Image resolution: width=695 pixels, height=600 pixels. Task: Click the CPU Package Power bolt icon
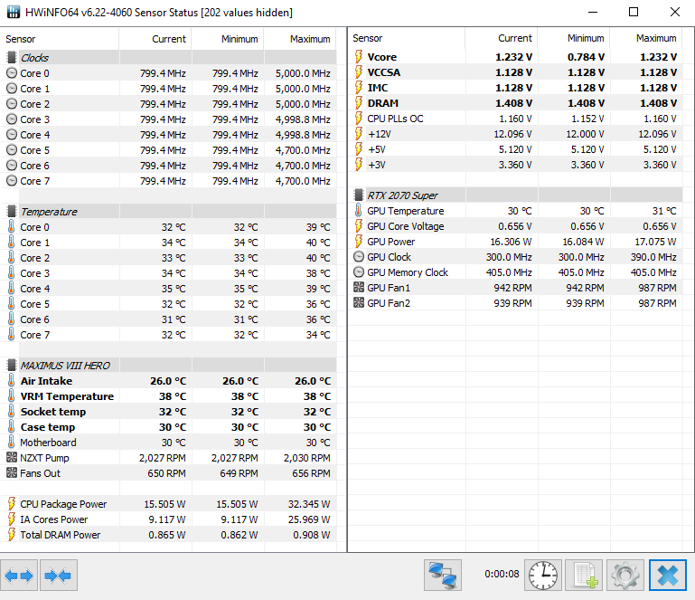pyautogui.click(x=12, y=503)
